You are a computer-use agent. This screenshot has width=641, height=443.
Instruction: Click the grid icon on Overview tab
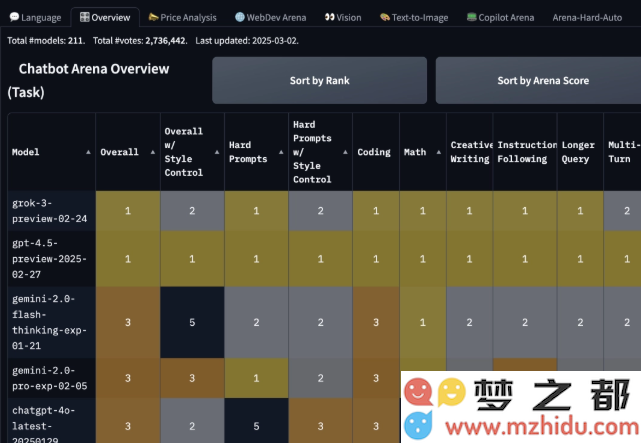[x=85, y=17]
